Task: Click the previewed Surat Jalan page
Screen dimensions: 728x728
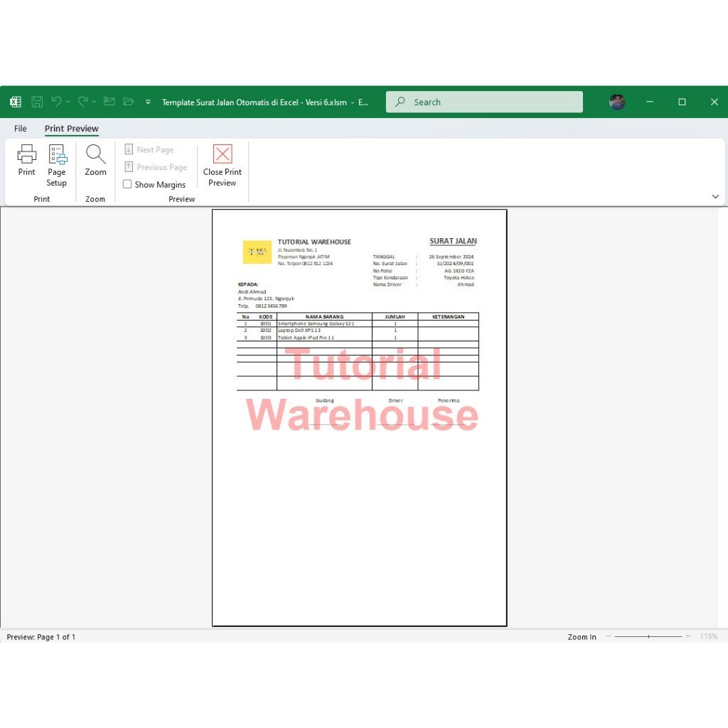Action: (x=359, y=418)
